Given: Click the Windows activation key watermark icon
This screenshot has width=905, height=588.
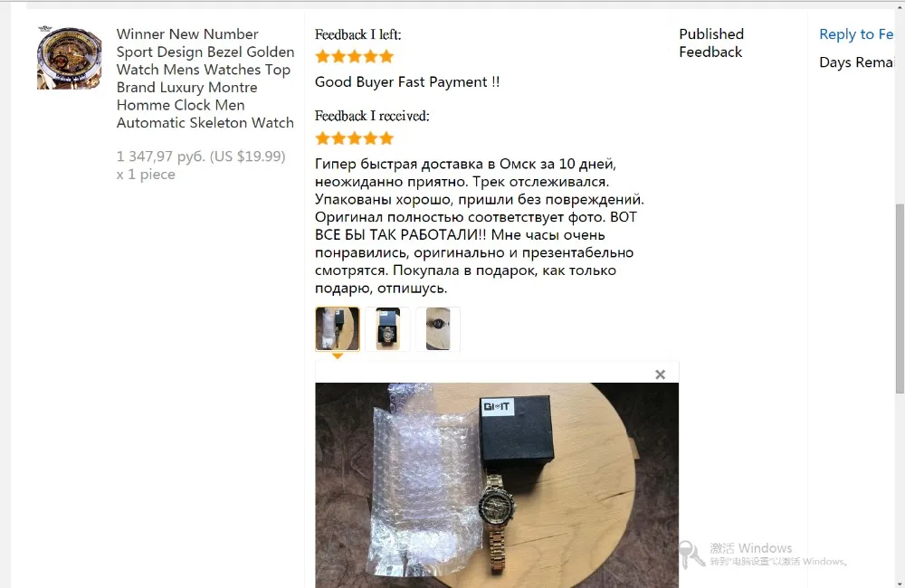Looking at the screenshot, I should 691,554.
